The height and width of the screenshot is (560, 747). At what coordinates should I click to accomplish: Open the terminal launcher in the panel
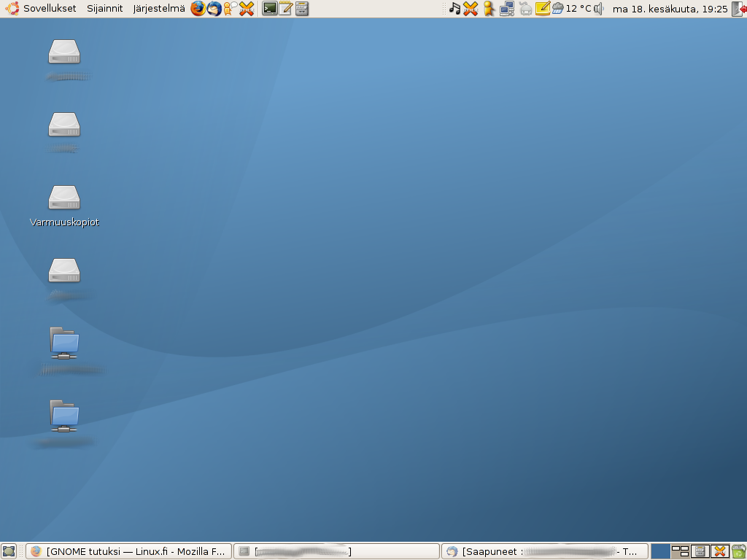click(x=270, y=9)
